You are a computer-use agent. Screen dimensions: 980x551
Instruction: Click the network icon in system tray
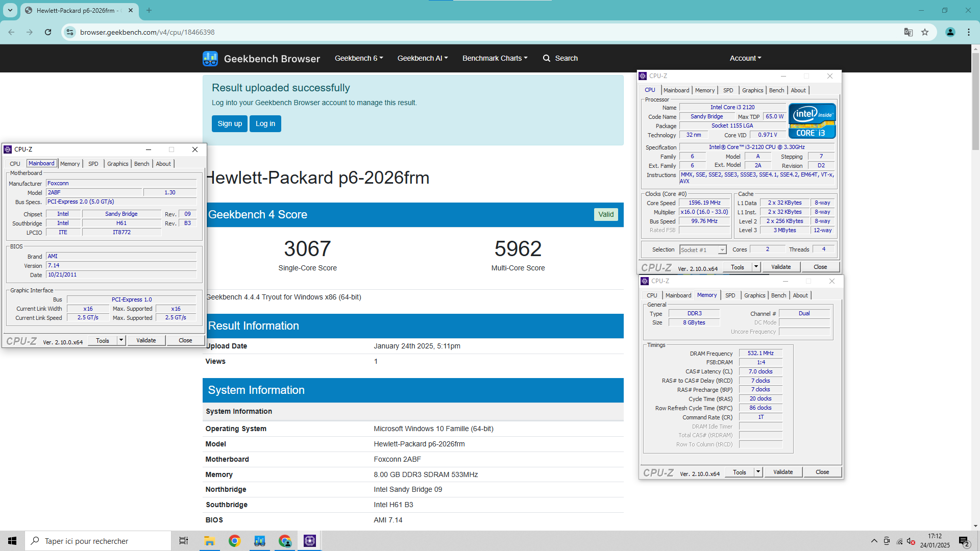pos(899,541)
